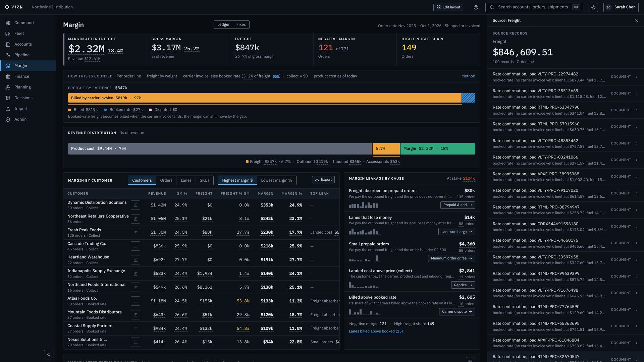Switch view to Ledger
The width and height of the screenshot is (644, 362).
click(x=223, y=24)
